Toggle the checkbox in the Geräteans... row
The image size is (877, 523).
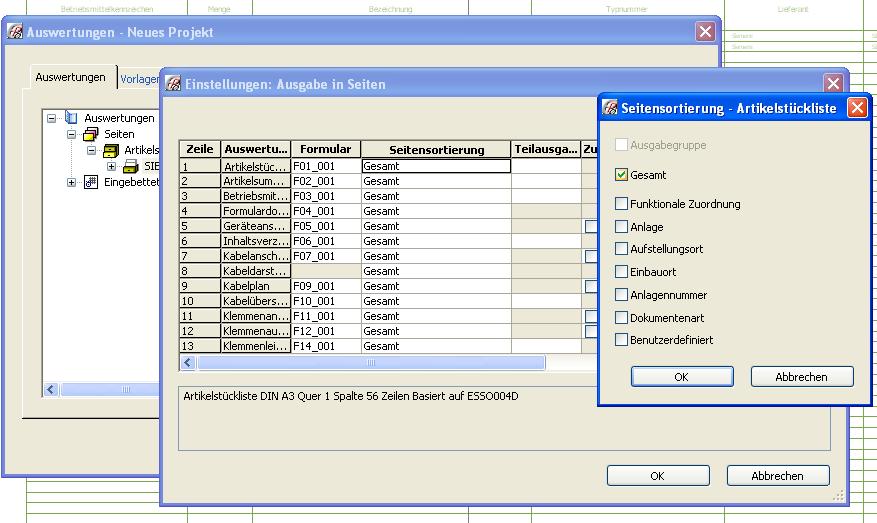click(x=591, y=227)
